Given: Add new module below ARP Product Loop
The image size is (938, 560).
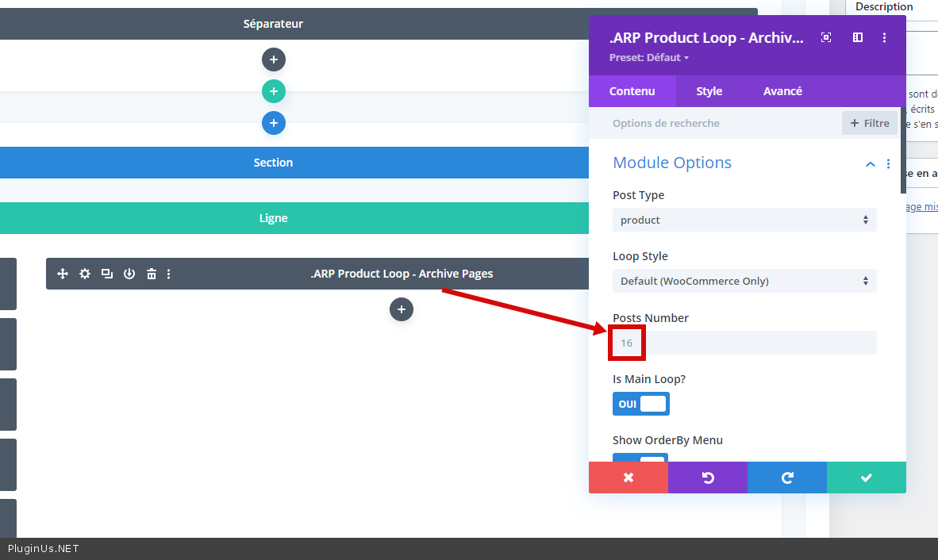Looking at the screenshot, I should pyautogui.click(x=402, y=309).
